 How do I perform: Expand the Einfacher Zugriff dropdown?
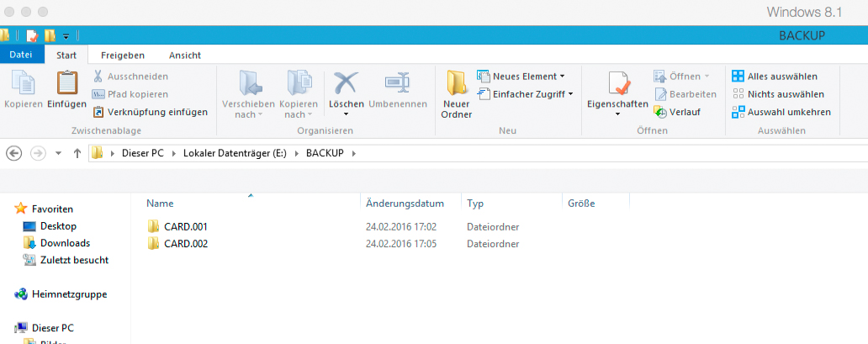click(525, 94)
